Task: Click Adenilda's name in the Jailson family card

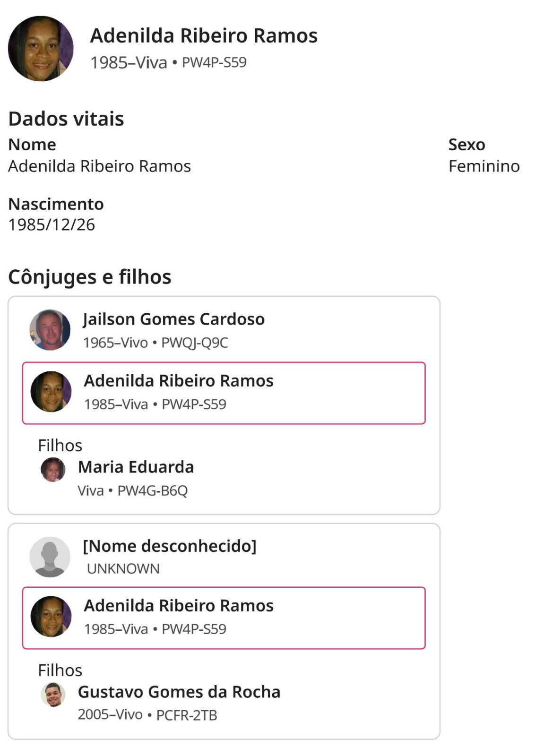Action: (x=179, y=381)
